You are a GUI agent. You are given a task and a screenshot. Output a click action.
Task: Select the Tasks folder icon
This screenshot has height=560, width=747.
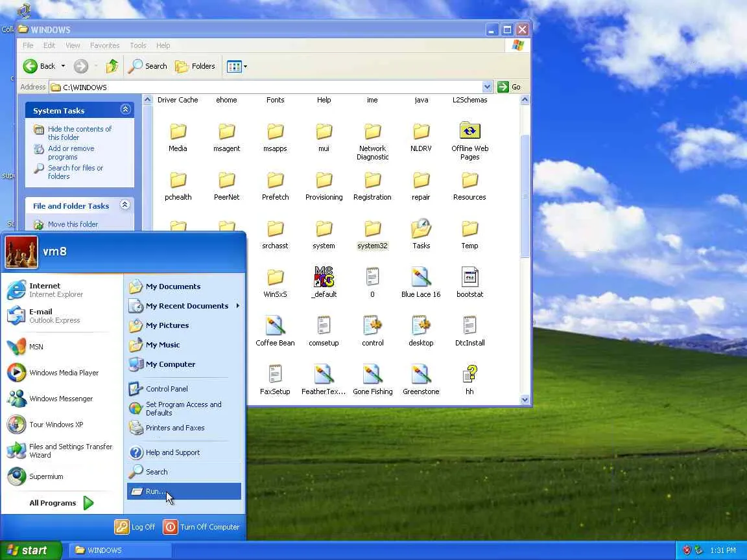click(x=421, y=229)
